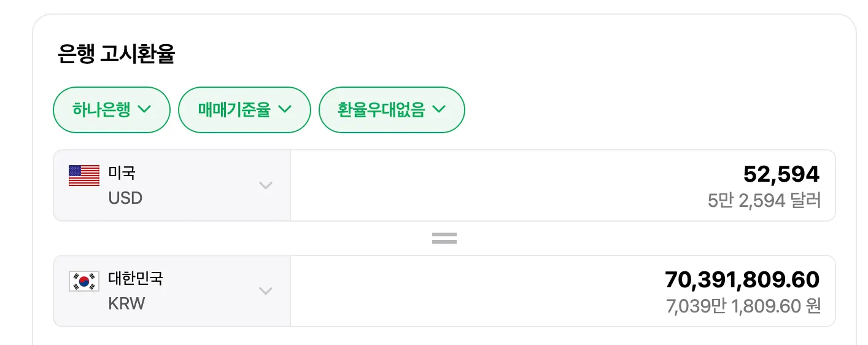Click the USD currency code
The height and width of the screenshot is (345, 868).
pos(125,198)
